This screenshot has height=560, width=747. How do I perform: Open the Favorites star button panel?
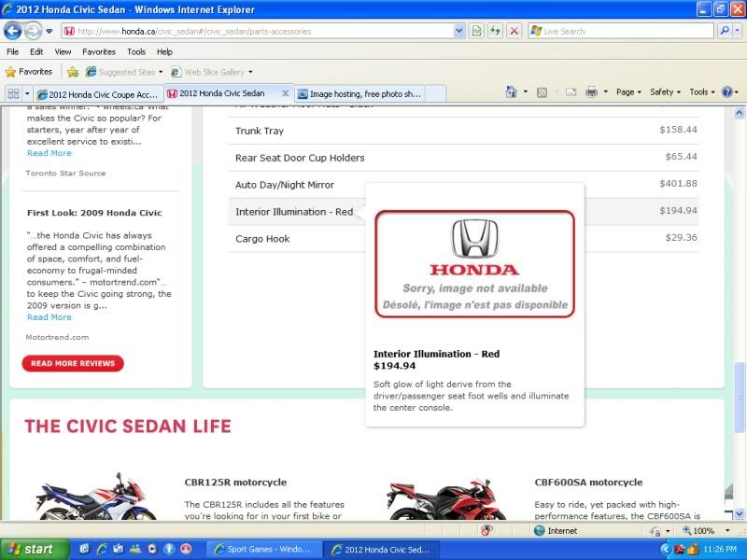point(29,72)
